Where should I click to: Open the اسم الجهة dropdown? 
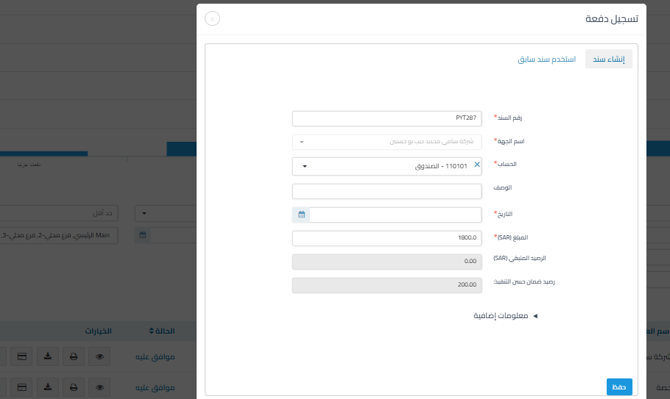[387, 142]
